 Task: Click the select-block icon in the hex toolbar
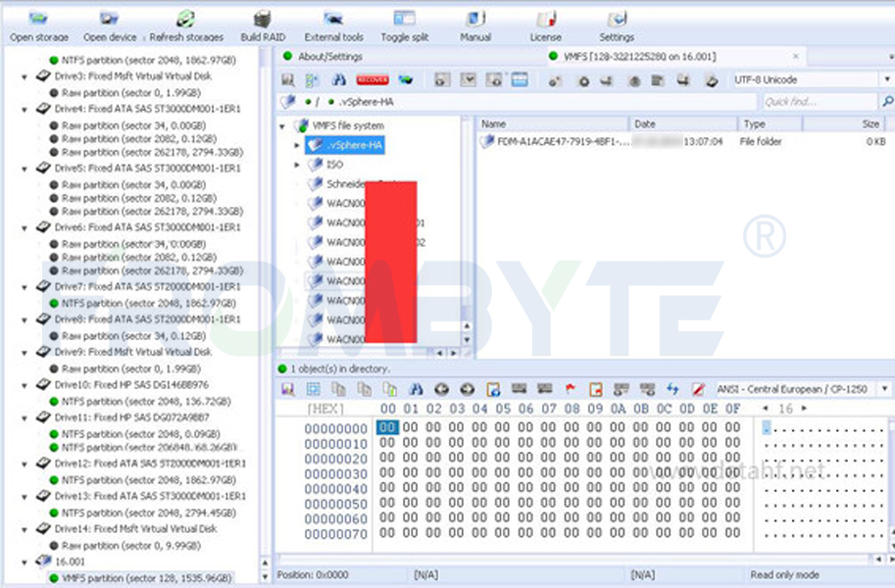click(x=314, y=389)
